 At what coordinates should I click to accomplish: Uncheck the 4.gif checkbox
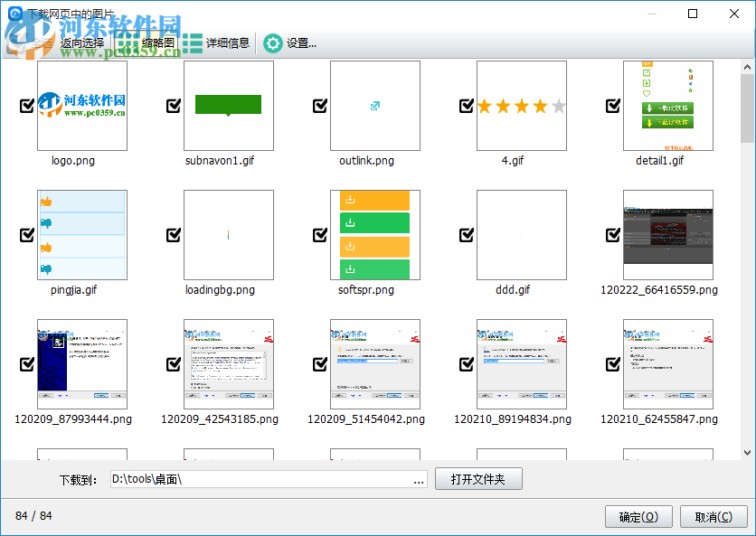pyautogui.click(x=467, y=106)
